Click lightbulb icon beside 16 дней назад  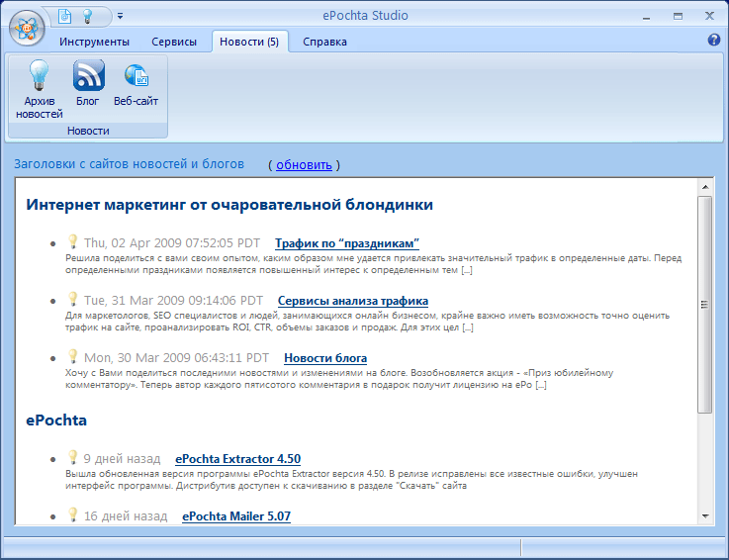pos(72,514)
